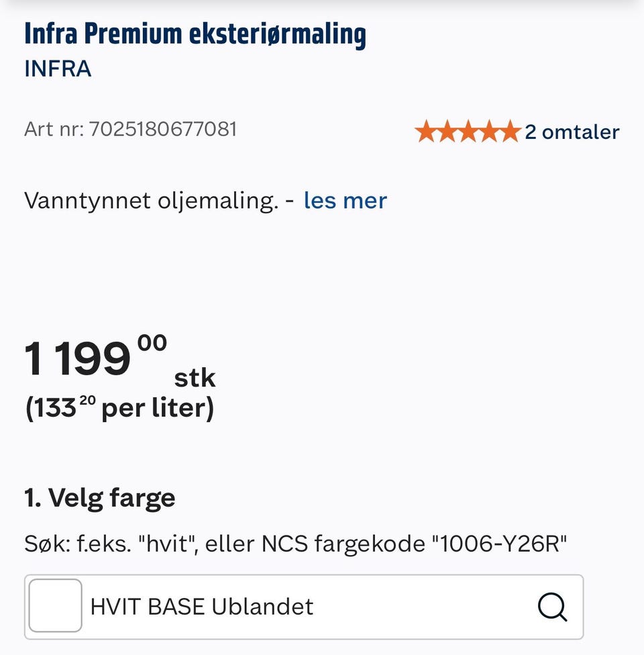Open the '2 omtaler' reviews link
The image size is (644, 655).
(x=572, y=132)
